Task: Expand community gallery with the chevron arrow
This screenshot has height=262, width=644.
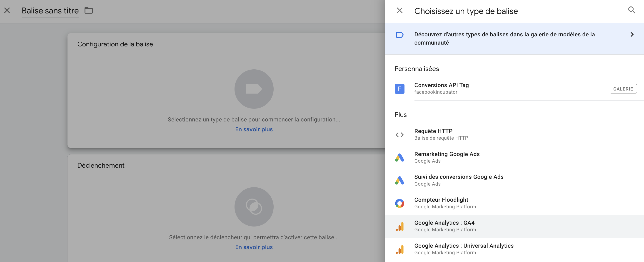Action: click(x=632, y=35)
